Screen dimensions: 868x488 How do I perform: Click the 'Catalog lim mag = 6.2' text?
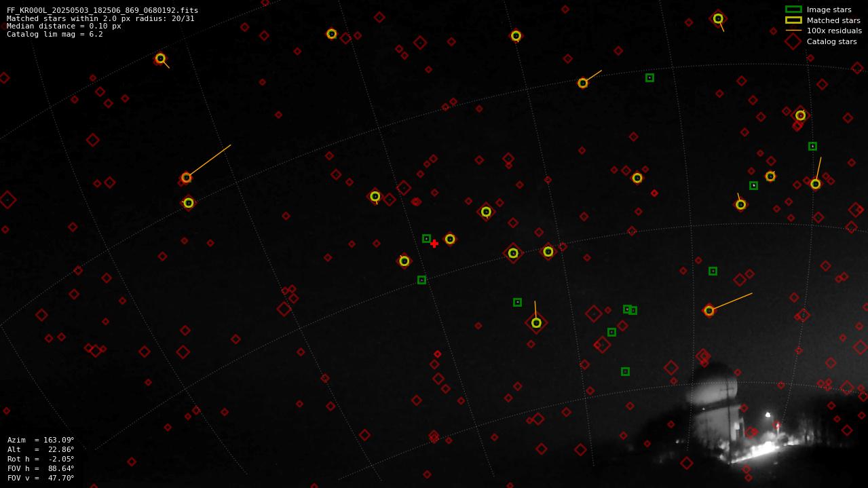(x=55, y=34)
